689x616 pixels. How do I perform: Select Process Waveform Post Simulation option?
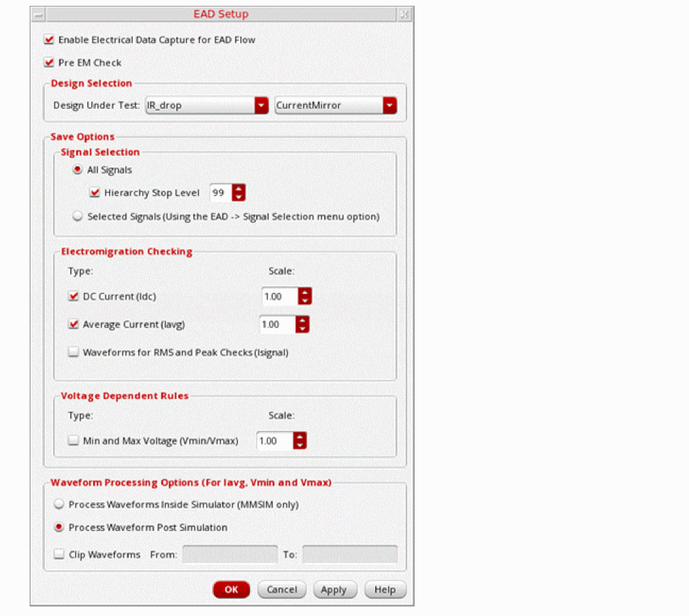(59, 528)
